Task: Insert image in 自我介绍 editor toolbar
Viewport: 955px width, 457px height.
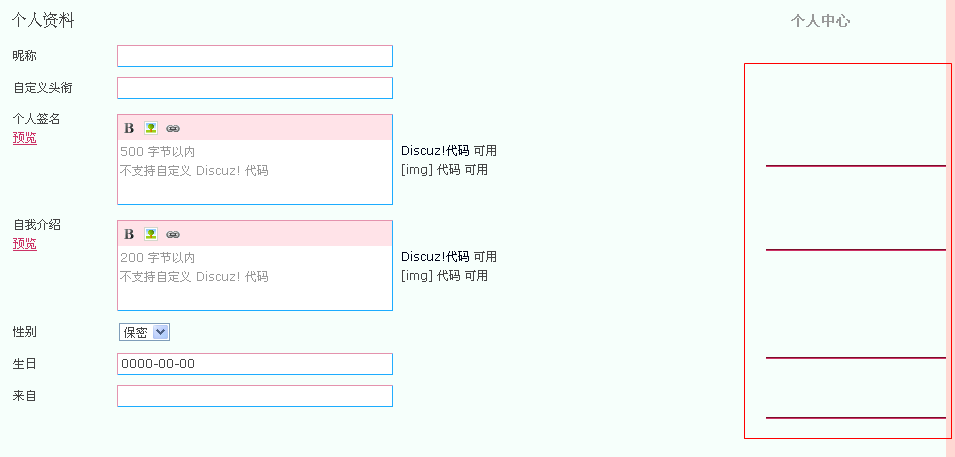Action: [x=150, y=234]
